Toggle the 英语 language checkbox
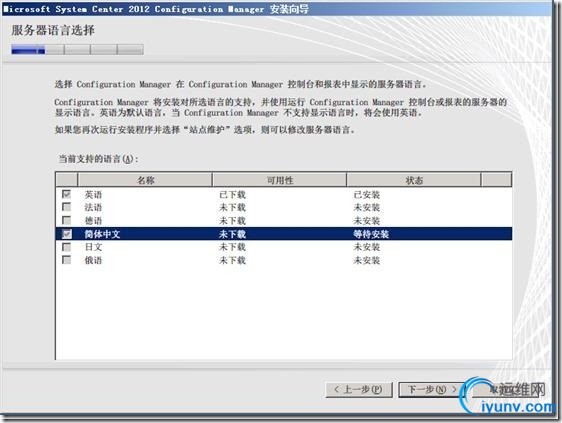Viewport: 562px width, 423px height. click(66, 194)
